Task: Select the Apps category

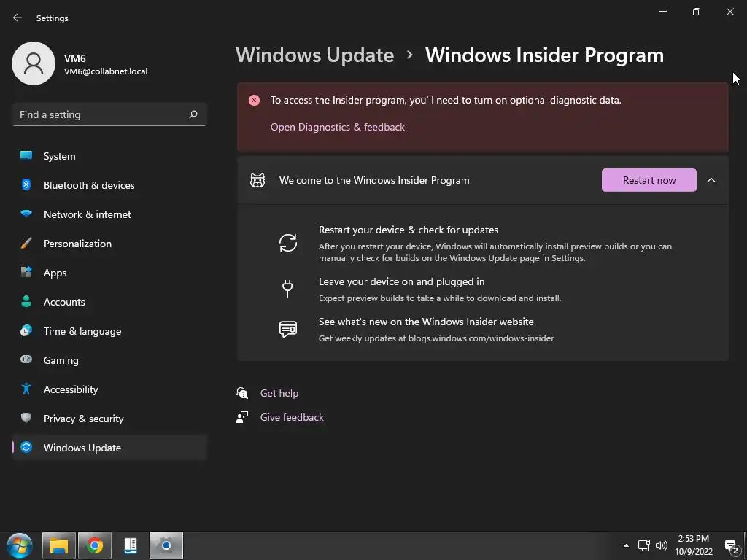Action: tap(109, 273)
